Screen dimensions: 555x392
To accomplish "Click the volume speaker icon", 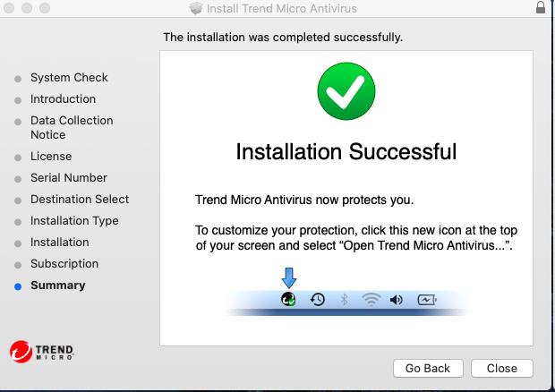I will click(x=397, y=300).
